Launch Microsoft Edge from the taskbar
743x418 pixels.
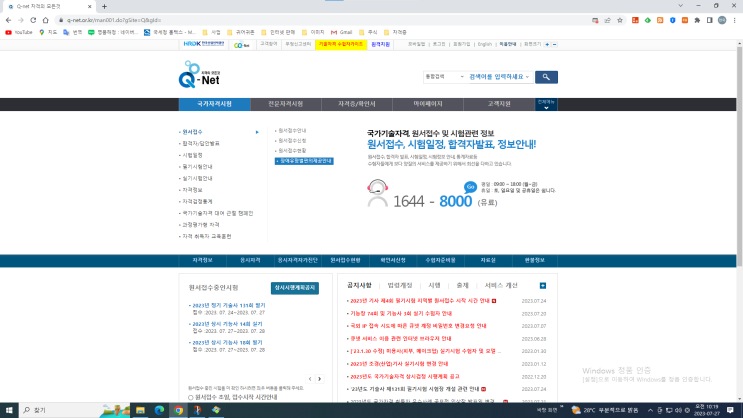[x=159, y=410]
